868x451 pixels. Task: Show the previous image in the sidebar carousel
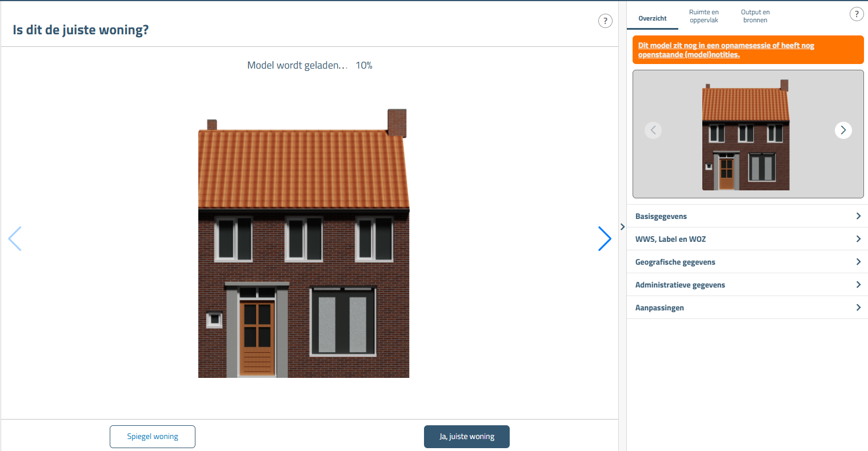point(653,130)
